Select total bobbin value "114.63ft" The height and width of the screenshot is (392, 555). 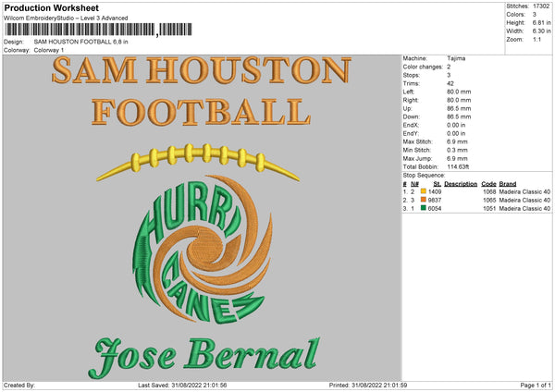(458, 166)
